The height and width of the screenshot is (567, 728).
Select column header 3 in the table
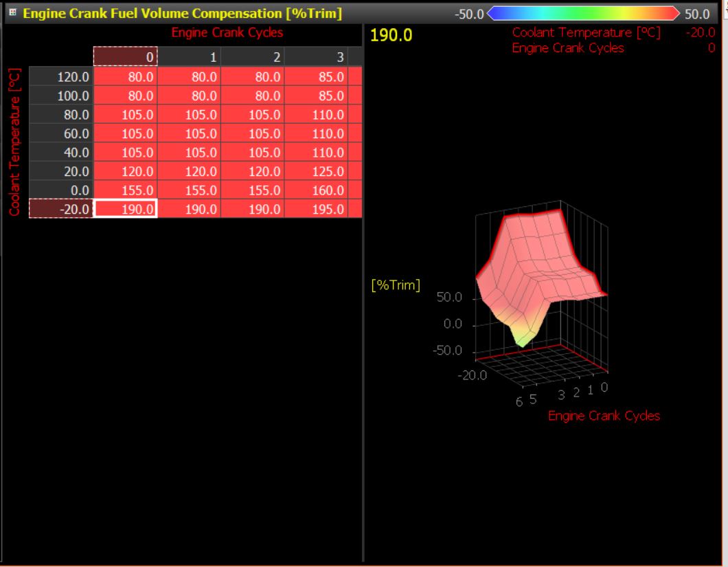click(316, 57)
